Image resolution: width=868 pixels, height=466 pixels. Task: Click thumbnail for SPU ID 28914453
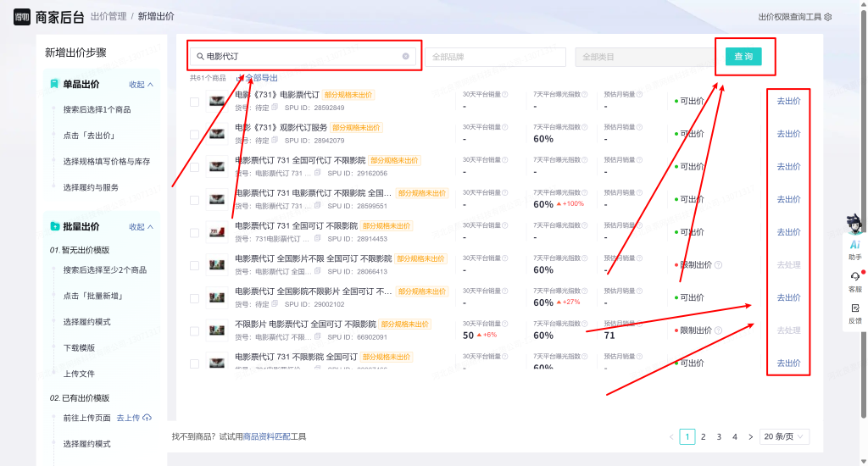coord(216,233)
